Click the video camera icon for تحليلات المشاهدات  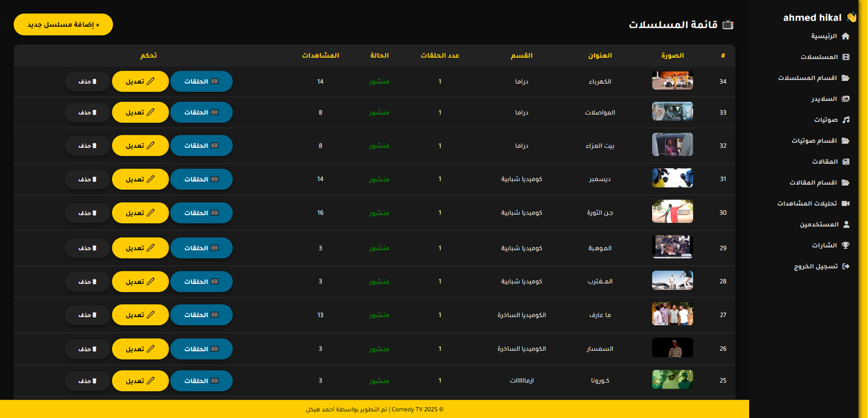point(845,203)
